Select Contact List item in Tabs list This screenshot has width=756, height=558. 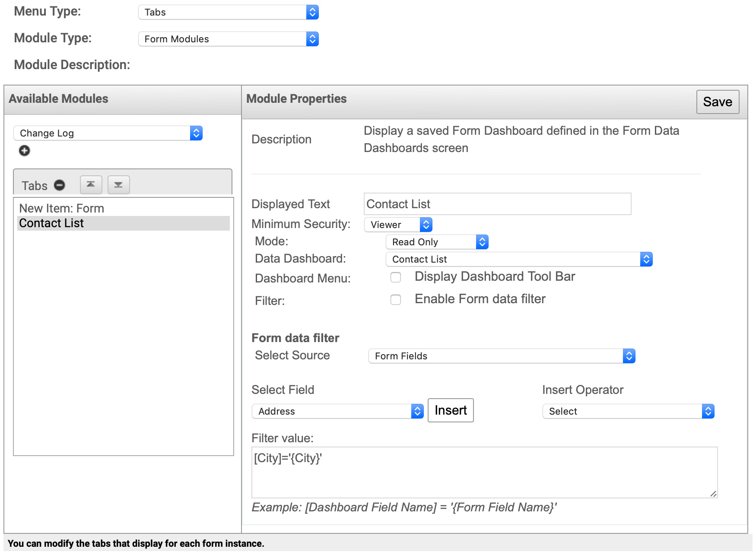coord(124,223)
